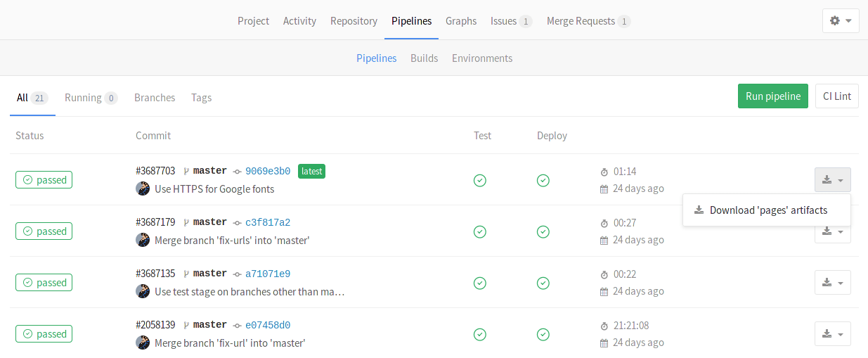The height and width of the screenshot is (358, 868).
Task: Click Deploy stage passed icon for pipeline #3687703
Action: pos(543,181)
